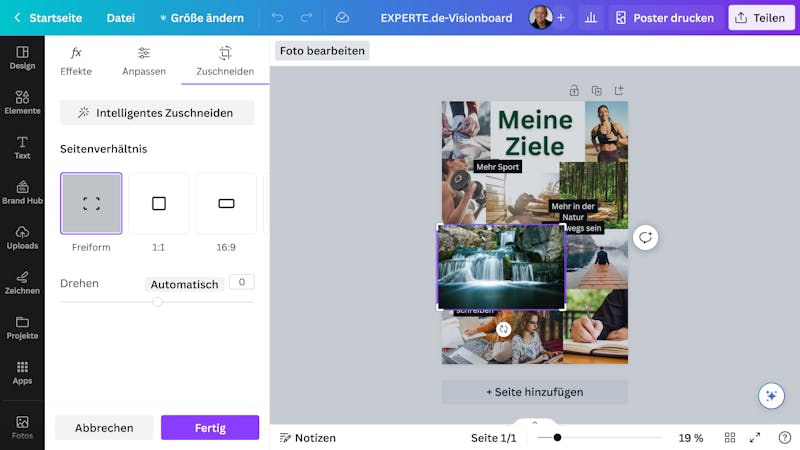Screen dimensions: 800x450
Task: Expand the page list chevron above footer
Action: pyautogui.click(x=535, y=422)
